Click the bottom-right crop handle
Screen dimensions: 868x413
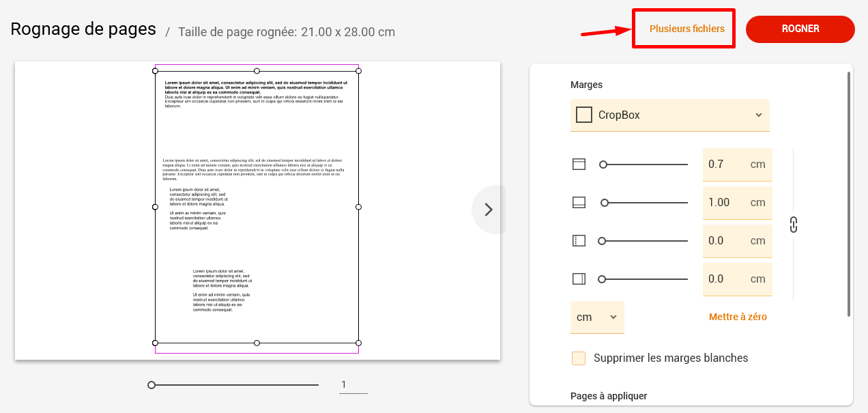pos(358,343)
